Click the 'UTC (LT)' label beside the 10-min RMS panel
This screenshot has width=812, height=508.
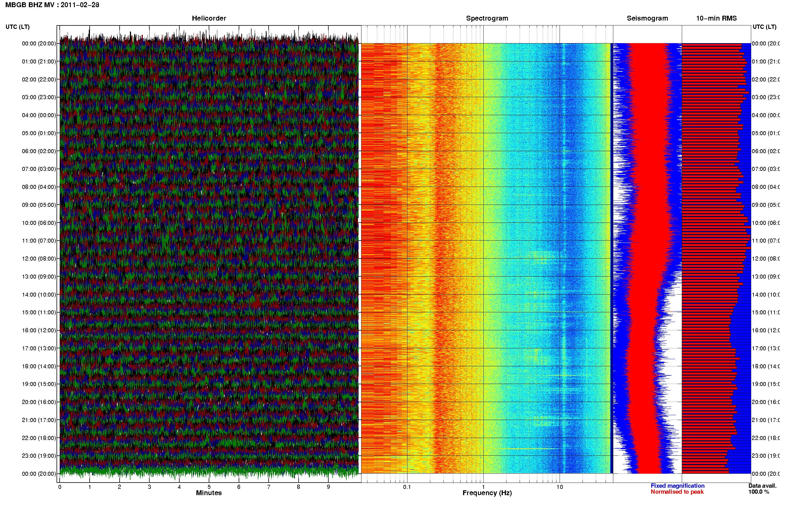[x=764, y=27]
